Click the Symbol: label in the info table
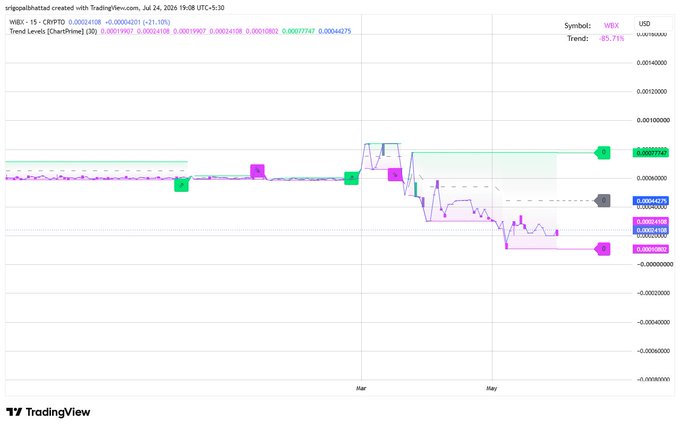Image resolution: width=680 pixels, height=428 pixels. click(x=577, y=26)
